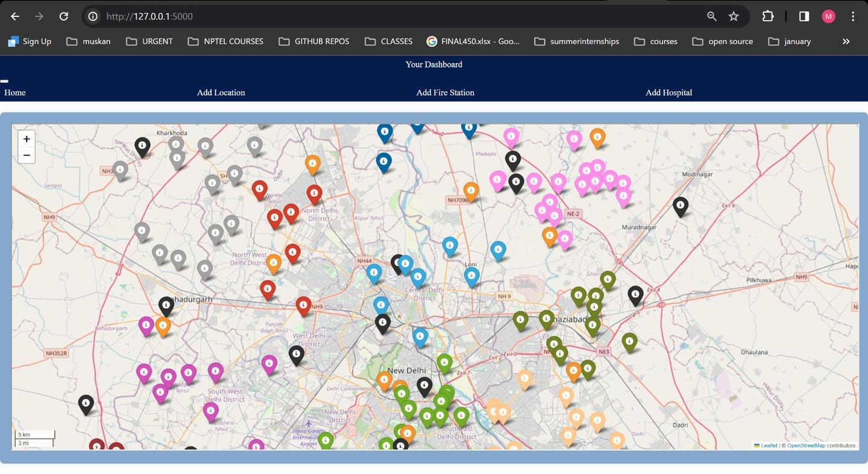Expand the CLASSES bookmark folder
Viewport: 868px width, 474px height.
[x=389, y=42]
